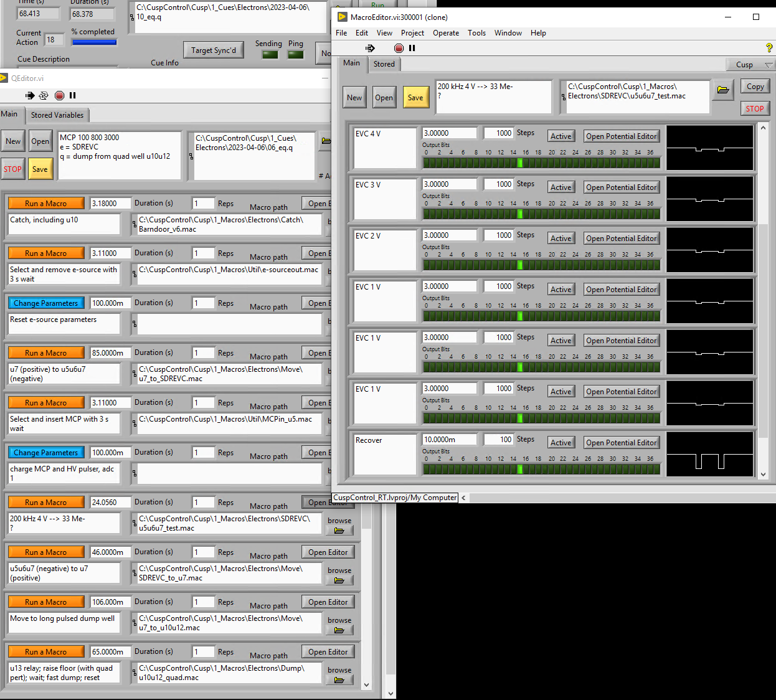Click Open Potential Editor for EVC 2 V

tap(622, 238)
